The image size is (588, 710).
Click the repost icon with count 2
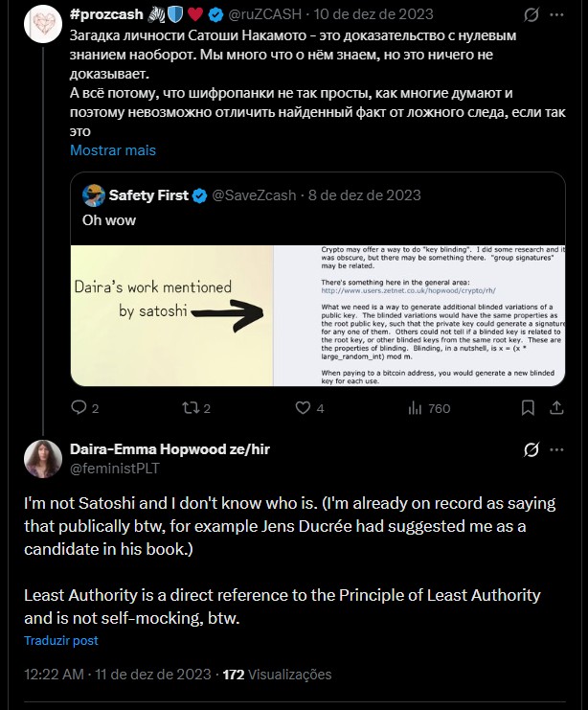(x=189, y=408)
